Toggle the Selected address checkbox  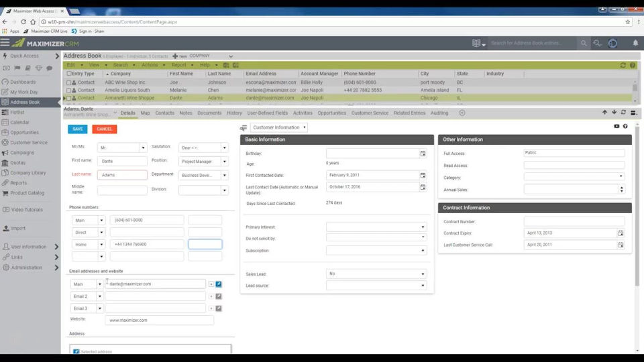click(76, 352)
